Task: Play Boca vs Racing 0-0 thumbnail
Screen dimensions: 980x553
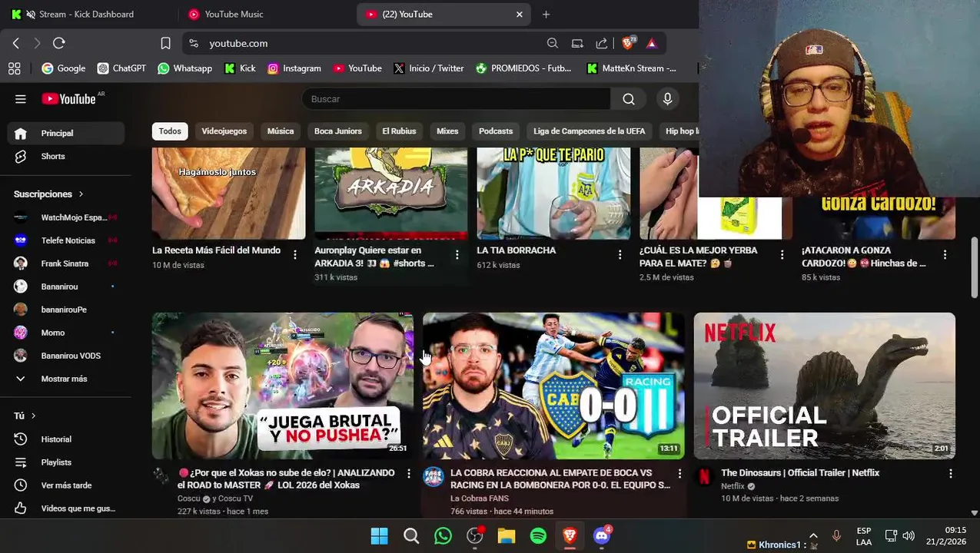Action: [553, 386]
